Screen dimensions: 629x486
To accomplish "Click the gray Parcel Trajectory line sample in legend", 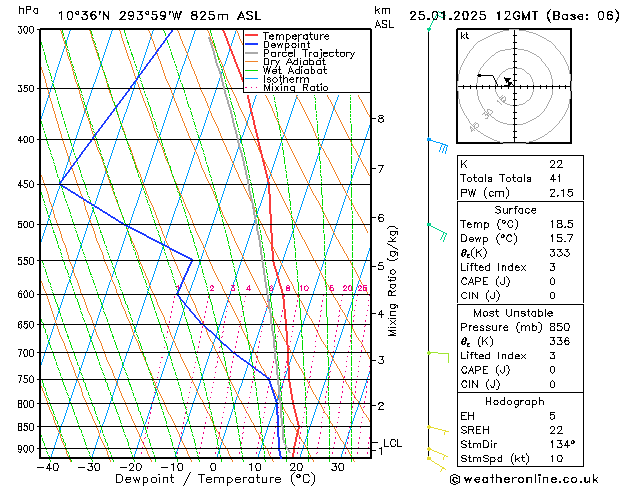I will click(x=252, y=53).
